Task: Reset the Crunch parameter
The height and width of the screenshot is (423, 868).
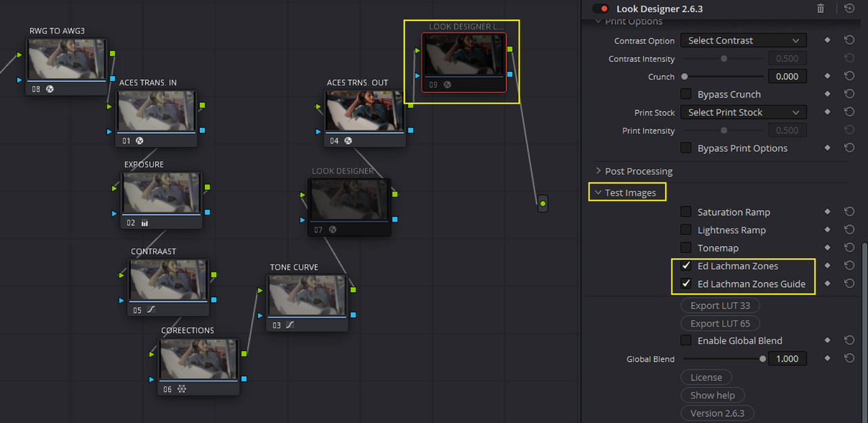Action: click(849, 77)
